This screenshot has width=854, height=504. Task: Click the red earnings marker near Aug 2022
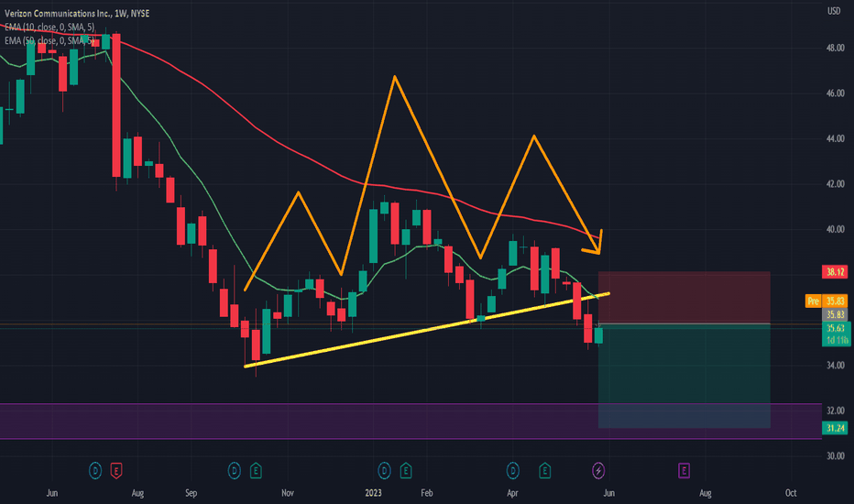click(116, 470)
